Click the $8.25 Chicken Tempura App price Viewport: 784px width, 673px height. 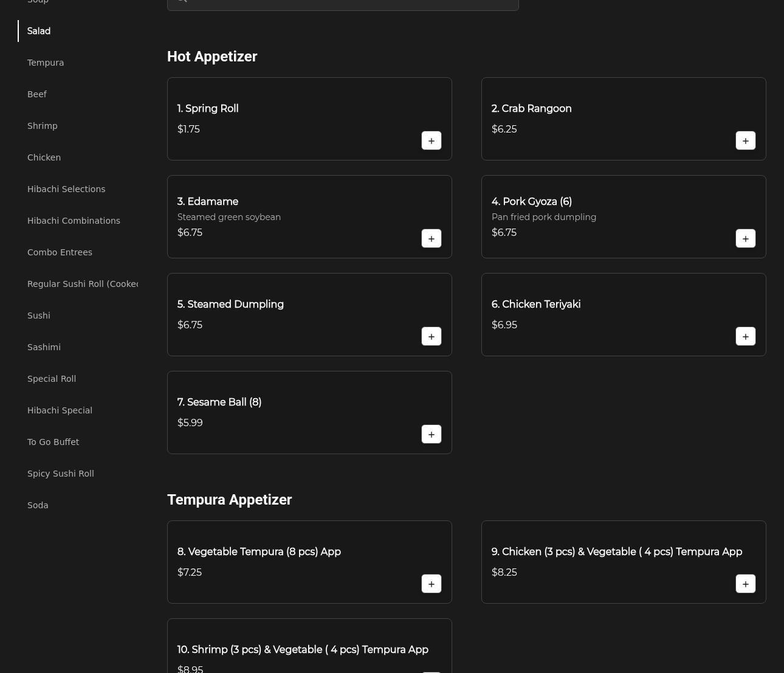(x=504, y=572)
